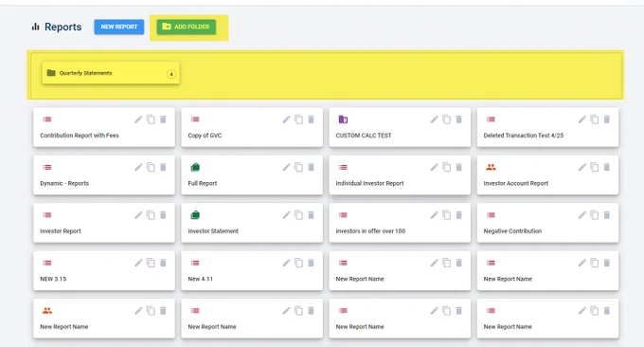Screen dimensions: 644x347
Task: Edit the Contribution Report with Fees report
Action: tap(138, 119)
